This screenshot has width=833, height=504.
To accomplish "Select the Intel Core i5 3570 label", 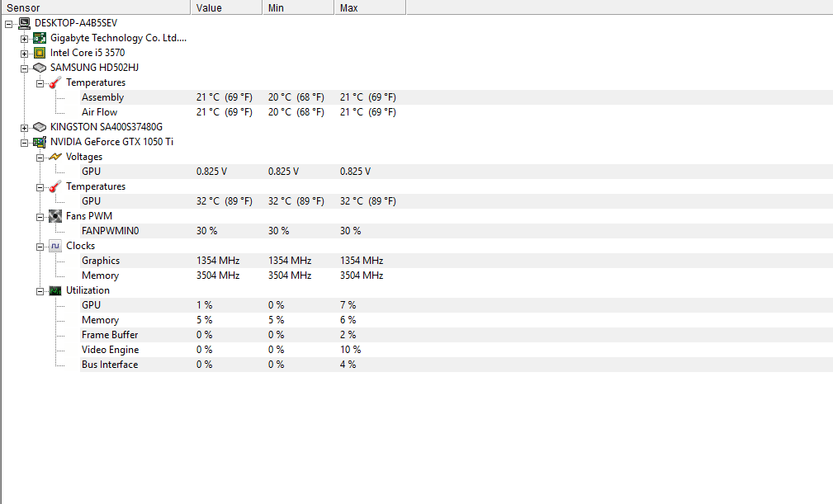I will pos(88,53).
